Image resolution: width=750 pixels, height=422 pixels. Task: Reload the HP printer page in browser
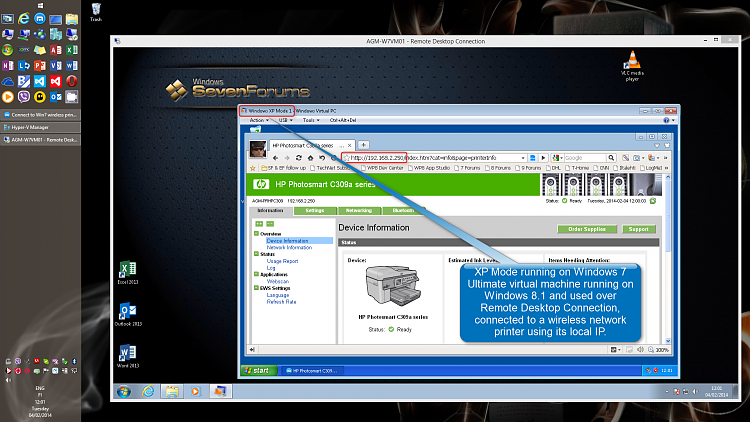point(298,158)
